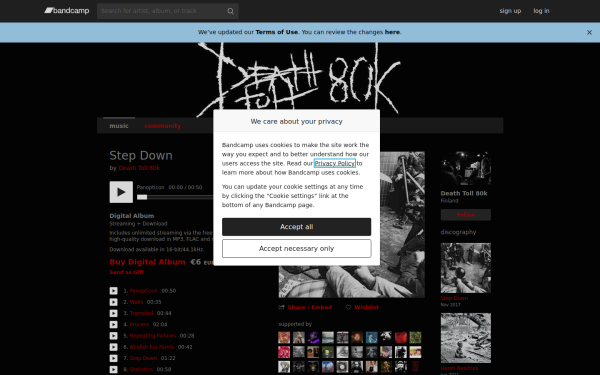600x375 pixels.
Task: Open the Panopticon track link
Action: (x=143, y=291)
